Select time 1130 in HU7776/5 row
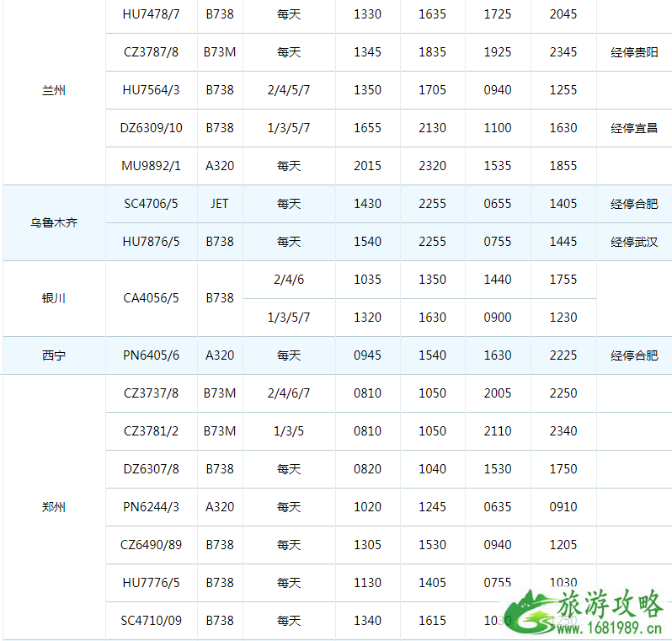 [x=367, y=583]
